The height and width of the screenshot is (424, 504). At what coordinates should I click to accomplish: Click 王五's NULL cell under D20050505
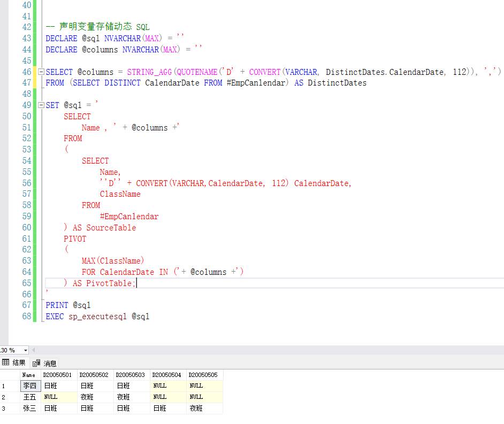point(204,397)
